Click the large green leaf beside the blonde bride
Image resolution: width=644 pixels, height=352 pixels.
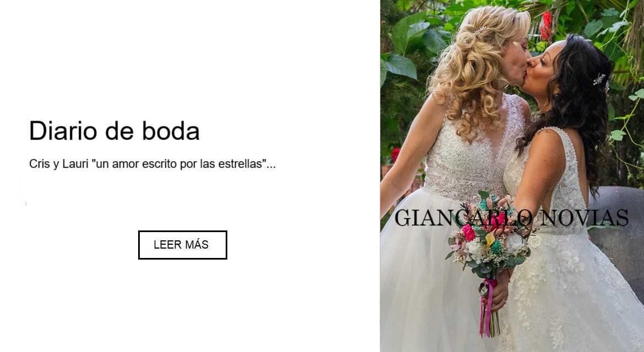click(x=401, y=65)
